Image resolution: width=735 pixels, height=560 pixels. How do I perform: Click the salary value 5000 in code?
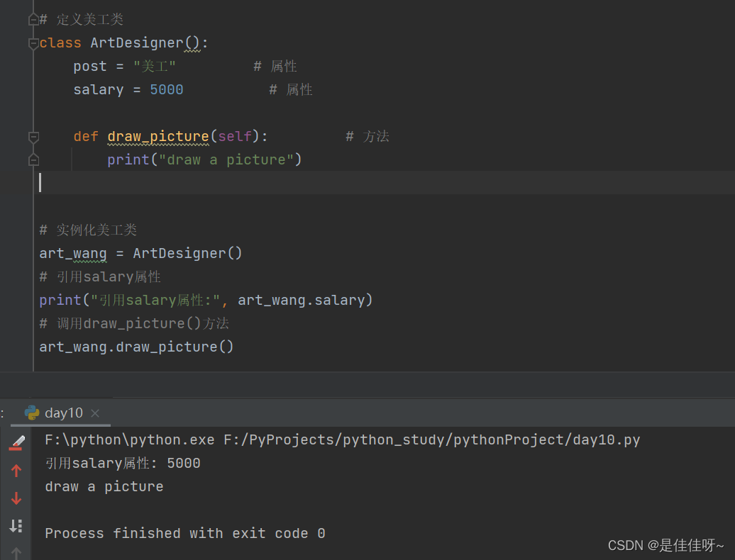coord(167,89)
